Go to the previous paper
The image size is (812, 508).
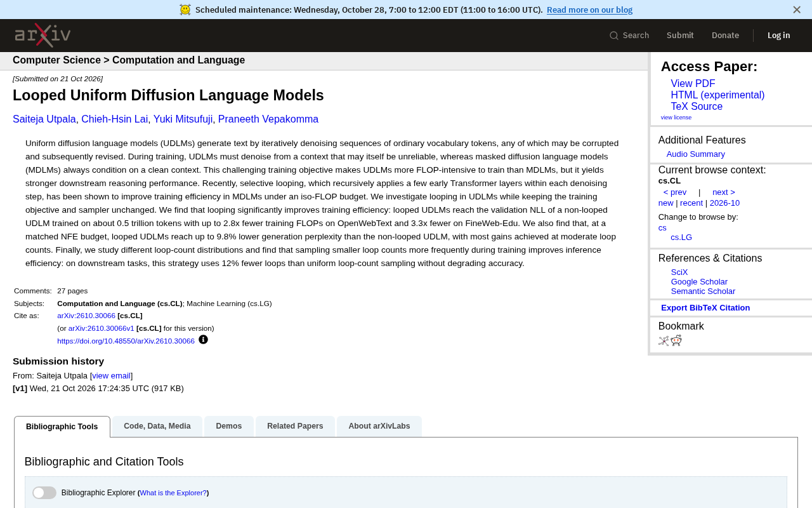coord(675,192)
